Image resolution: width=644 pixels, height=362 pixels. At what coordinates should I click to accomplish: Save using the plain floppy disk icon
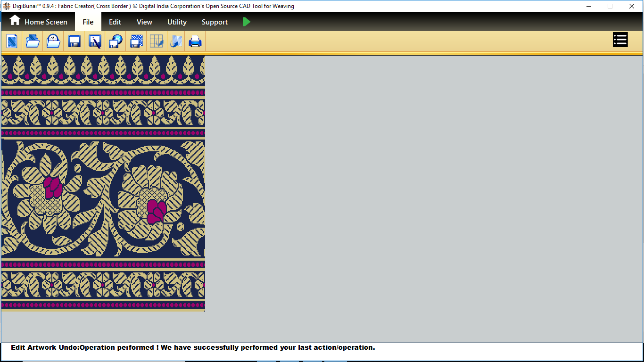[x=74, y=41]
